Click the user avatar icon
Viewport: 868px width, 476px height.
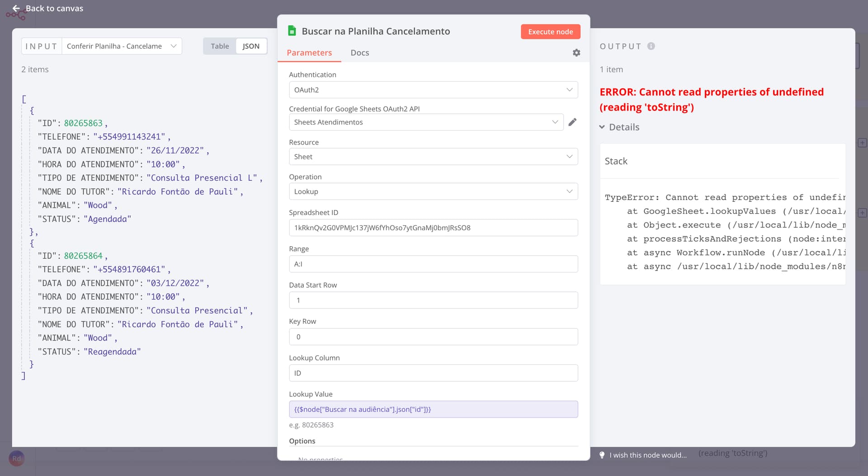(x=16, y=458)
